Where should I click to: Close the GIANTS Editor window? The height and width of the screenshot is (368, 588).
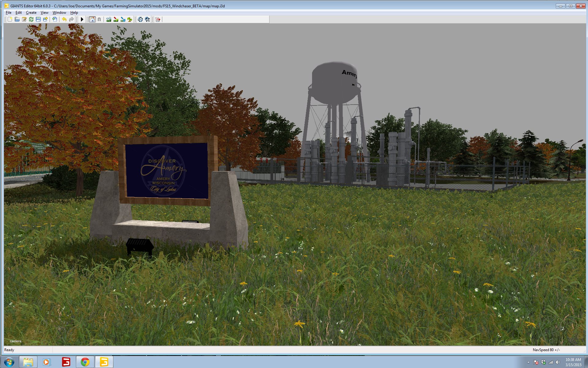pos(581,6)
